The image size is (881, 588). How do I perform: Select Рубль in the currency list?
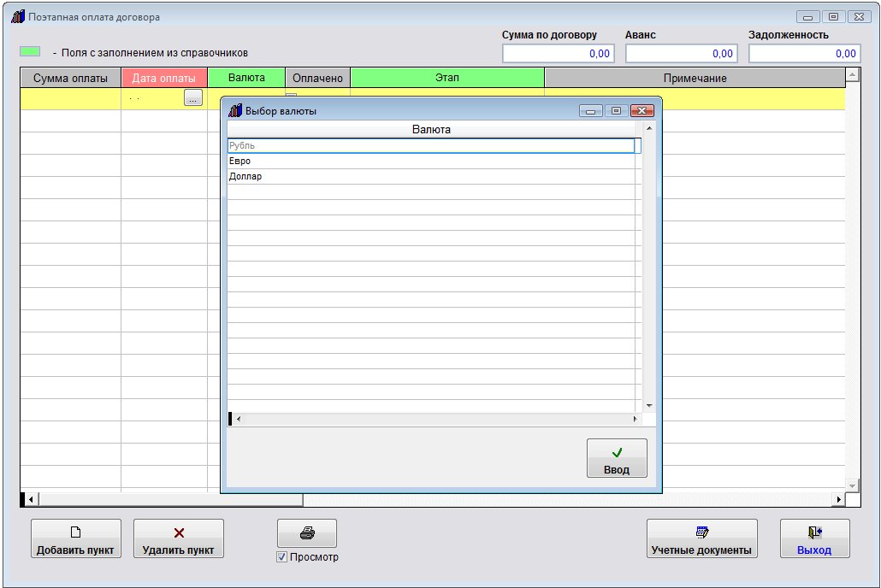(x=431, y=145)
